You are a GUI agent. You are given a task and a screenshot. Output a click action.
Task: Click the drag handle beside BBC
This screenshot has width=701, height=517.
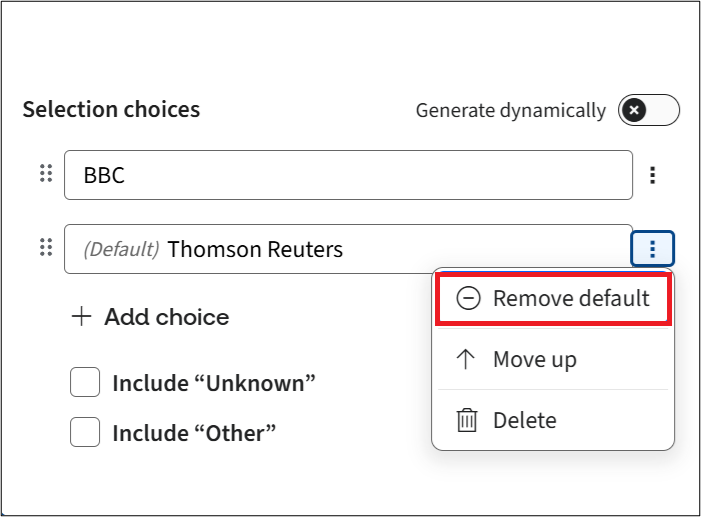(45, 175)
